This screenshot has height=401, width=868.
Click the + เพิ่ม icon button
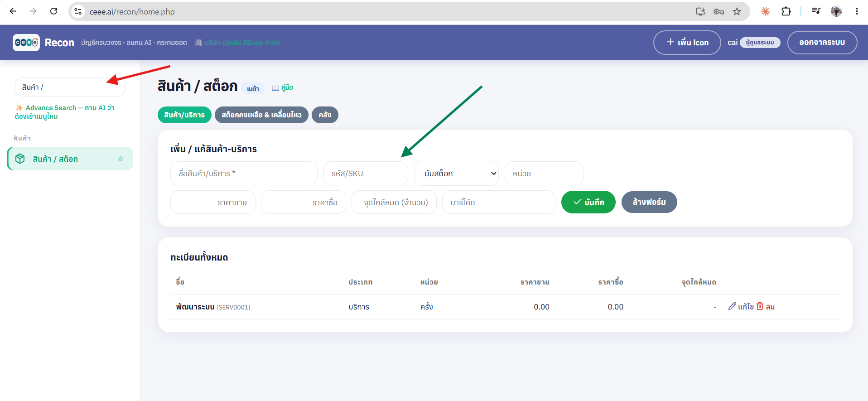687,43
